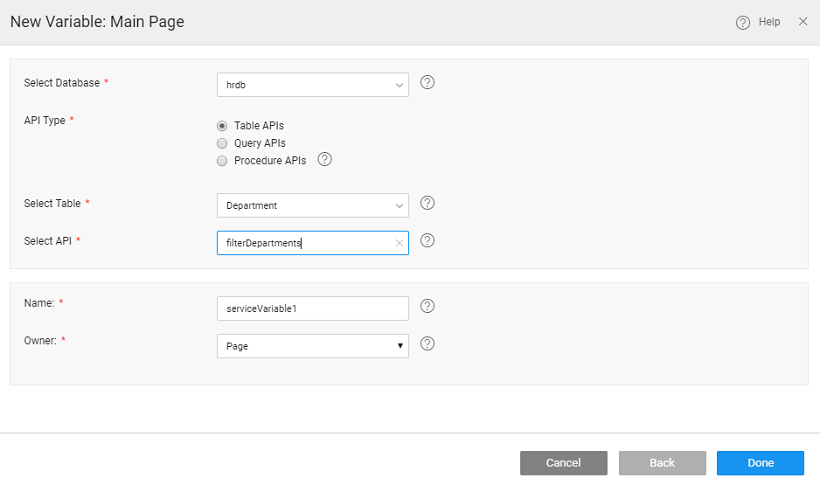Choose the Procedure APIs radio option
This screenshot has width=820, height=492.
pyautogui.click(x=222, y=160)
